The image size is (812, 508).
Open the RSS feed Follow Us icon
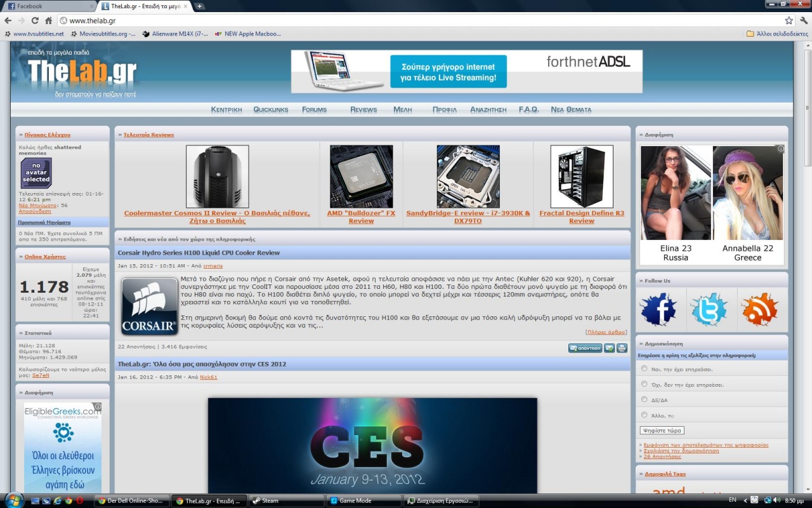click(x=759, y=310)
